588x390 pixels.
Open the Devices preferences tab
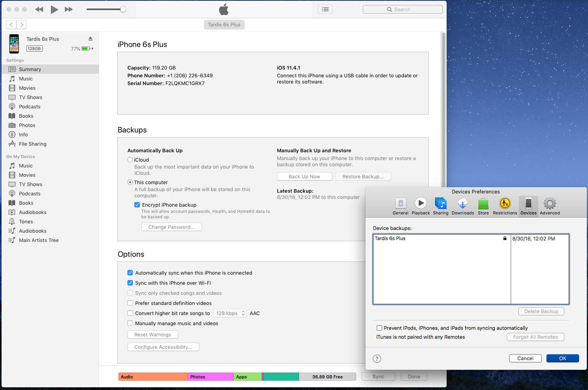coord(529,206)
